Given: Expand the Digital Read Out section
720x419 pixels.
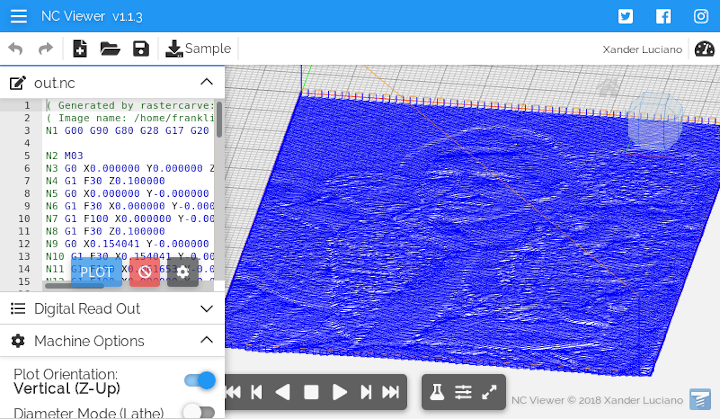Looking at the screenshot, I should pyautogui.click(x=207, y=309).
